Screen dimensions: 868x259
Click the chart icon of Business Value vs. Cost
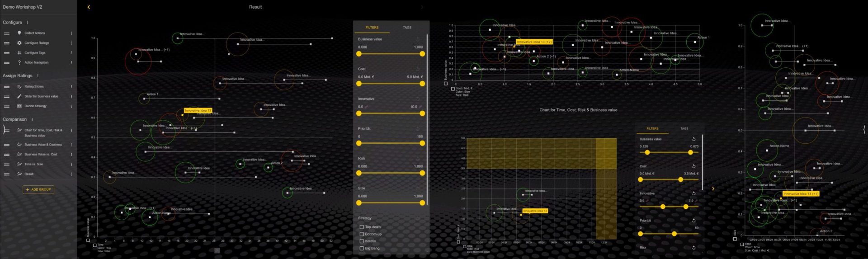coord(19,155)
